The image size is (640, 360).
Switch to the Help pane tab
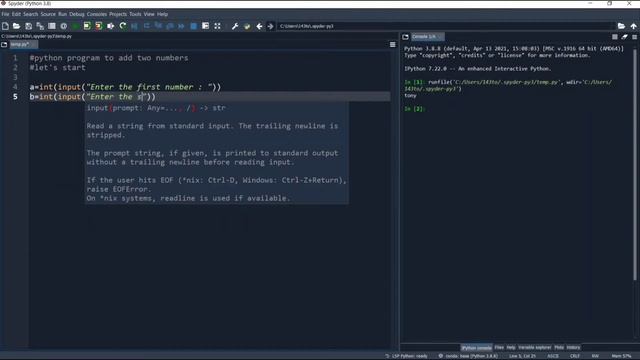click(511, 348)
